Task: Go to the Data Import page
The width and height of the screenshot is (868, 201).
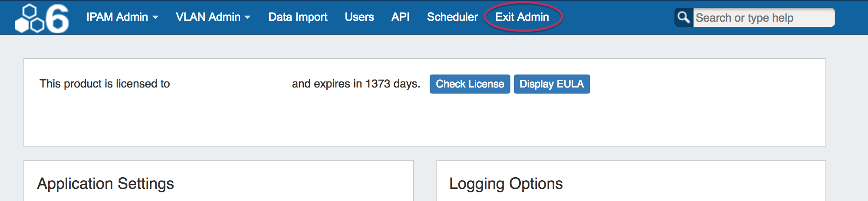Action: 298,17
